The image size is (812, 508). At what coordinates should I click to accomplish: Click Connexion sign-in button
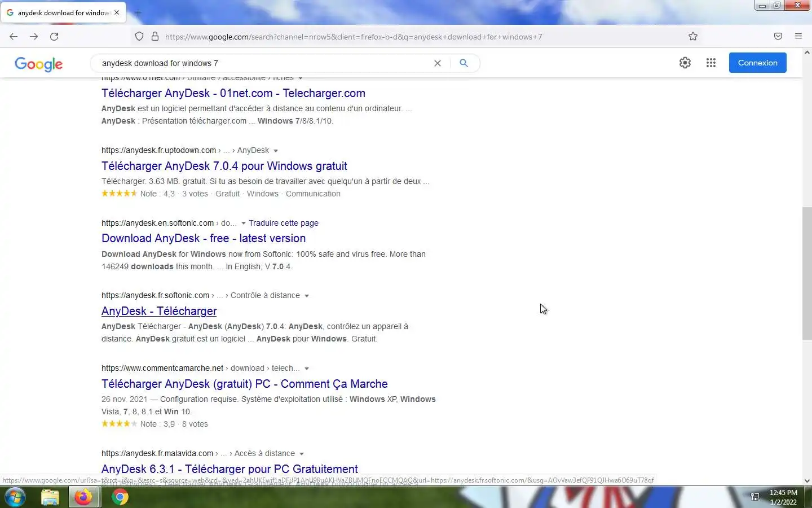point(757,63)
